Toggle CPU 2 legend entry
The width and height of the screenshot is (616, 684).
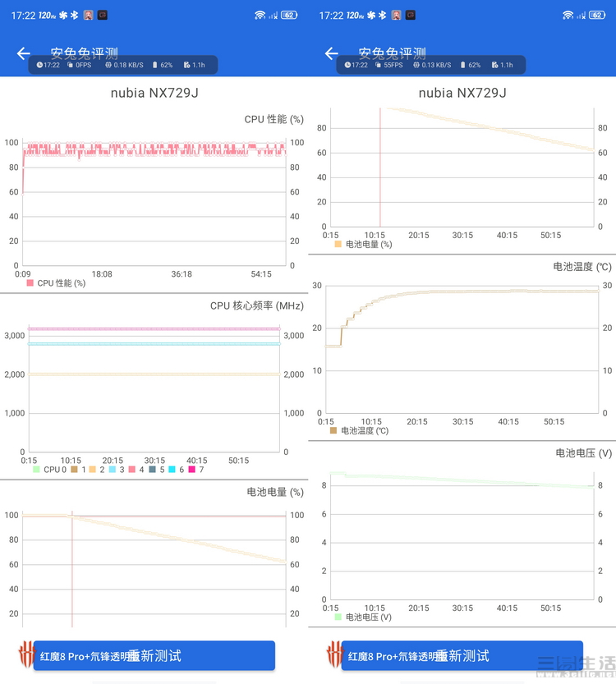97,470
